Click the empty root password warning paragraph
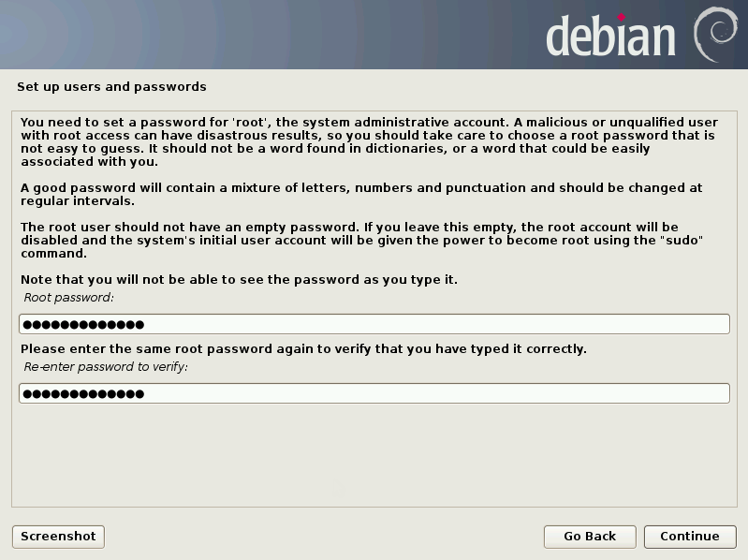 point(362,241)
